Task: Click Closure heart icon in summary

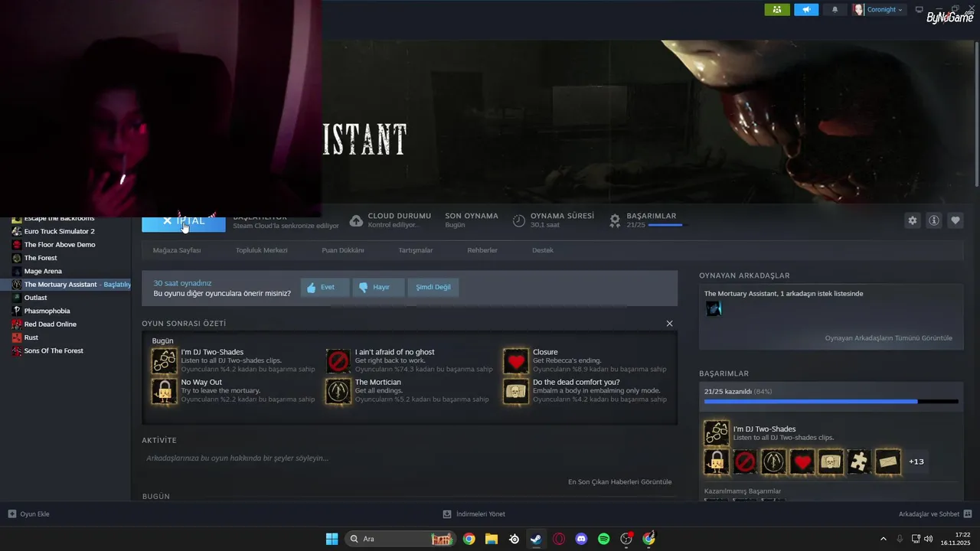Action: (516, 360)
